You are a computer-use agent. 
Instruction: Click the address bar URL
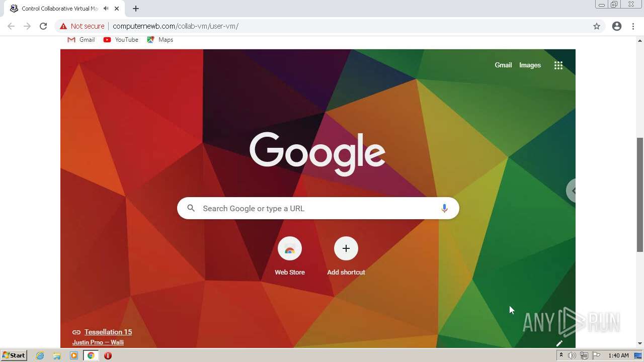tap(176, 26)
